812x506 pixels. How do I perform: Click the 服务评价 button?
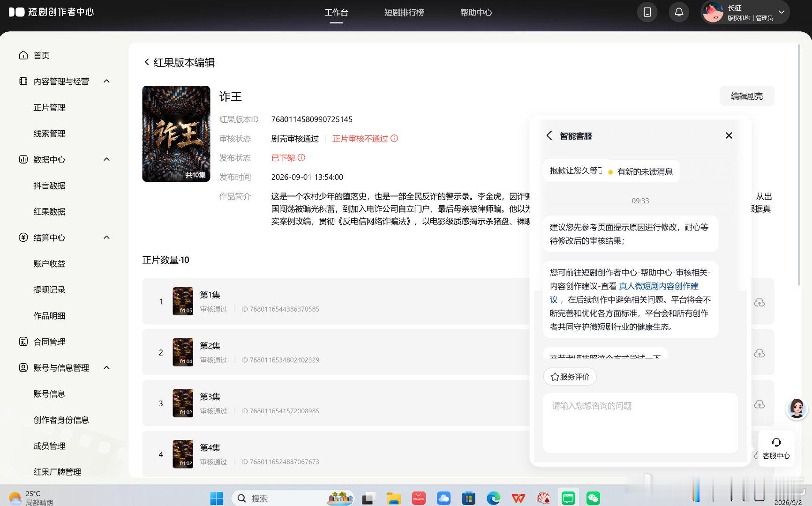(x=570, y=377)
